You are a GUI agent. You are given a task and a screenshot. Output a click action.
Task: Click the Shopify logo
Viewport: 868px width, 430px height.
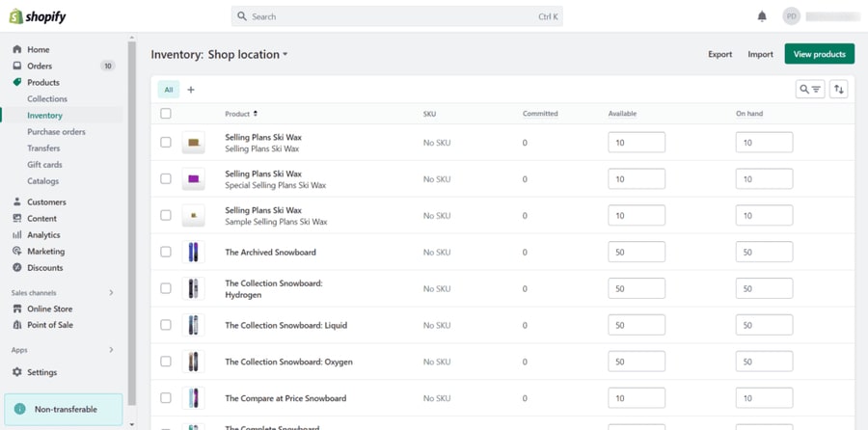coord(38,16)
